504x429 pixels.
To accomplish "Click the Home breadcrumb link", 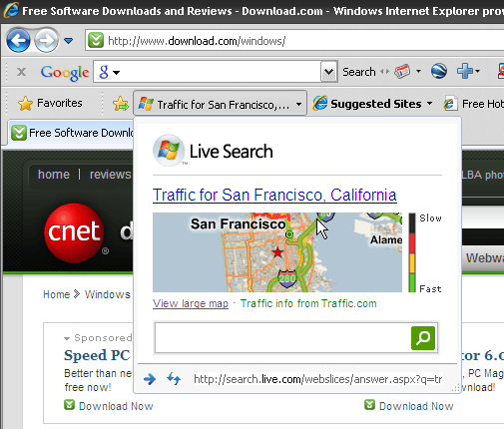I will click(56, 294).
